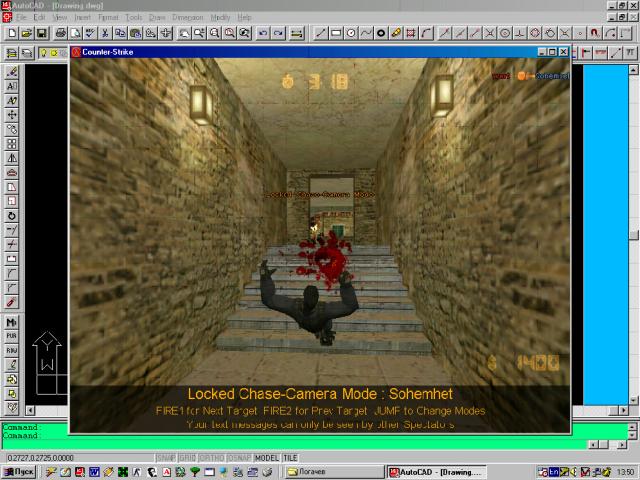Select the Arc draw tool
Screen dimensions: 640x480
[426, 33]
